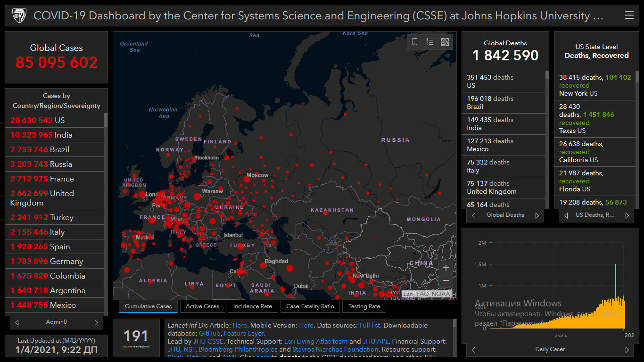Open the map bookmarks icon

click(415, 42)
